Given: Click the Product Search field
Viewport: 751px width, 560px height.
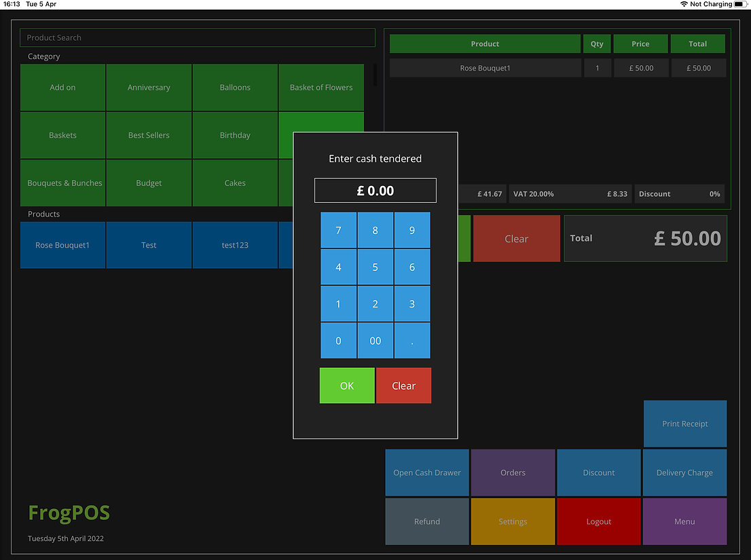Looking at the screenshot, I should click(197, 38).
